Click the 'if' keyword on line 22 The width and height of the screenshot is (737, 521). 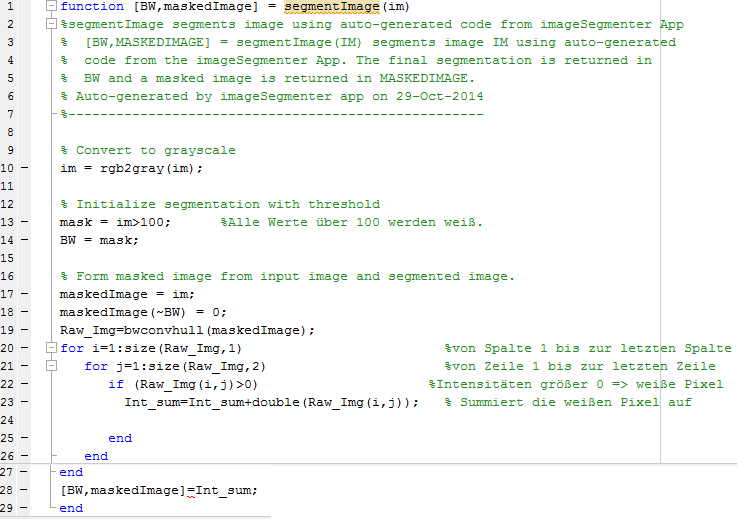[x=116, y=385]
